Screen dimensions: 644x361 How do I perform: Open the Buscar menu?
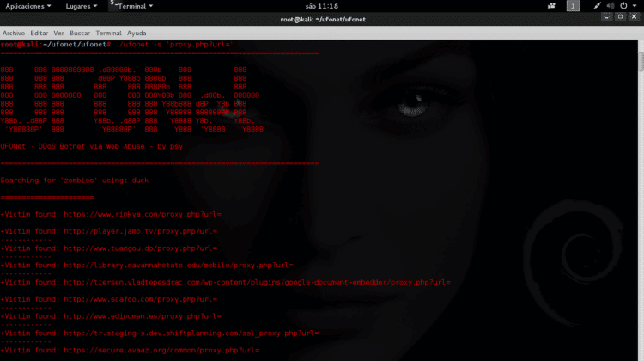click(x=80, y=33)
